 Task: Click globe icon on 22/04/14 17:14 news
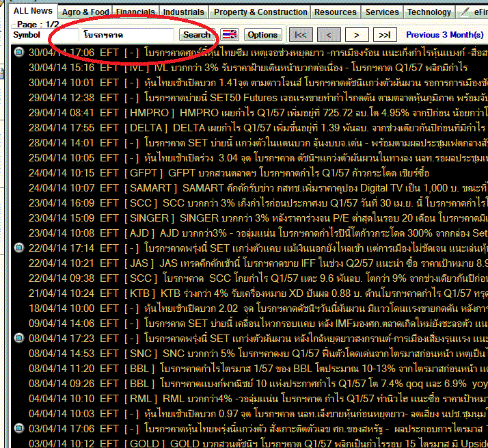(x=19, y=248)
